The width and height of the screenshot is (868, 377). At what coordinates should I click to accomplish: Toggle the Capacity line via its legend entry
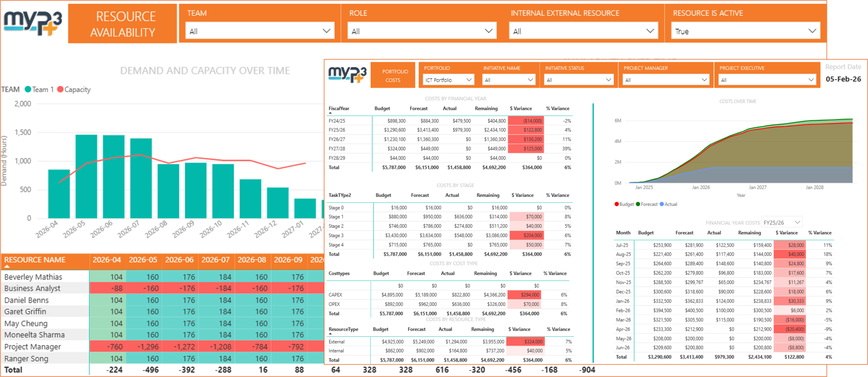point(75,89)
